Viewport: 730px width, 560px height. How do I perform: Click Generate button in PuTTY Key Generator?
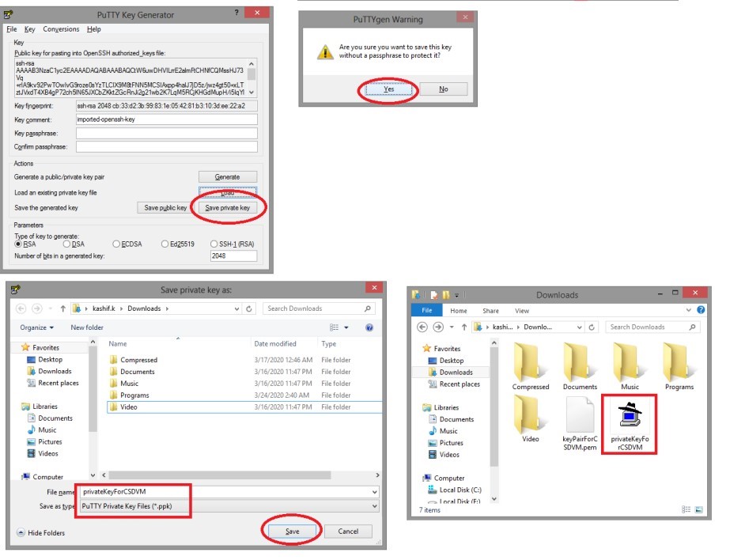point(228,177)
